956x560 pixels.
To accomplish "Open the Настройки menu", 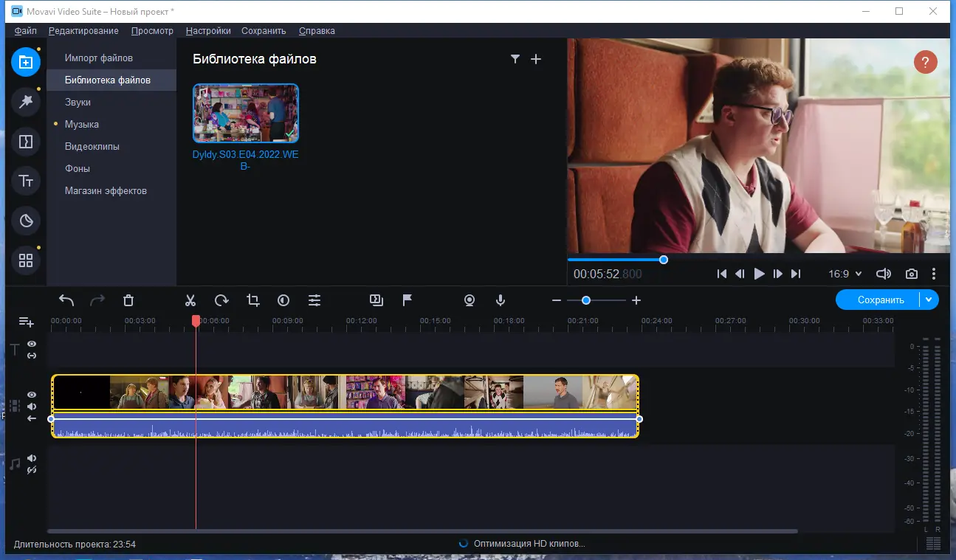I will tap(208, 31).
